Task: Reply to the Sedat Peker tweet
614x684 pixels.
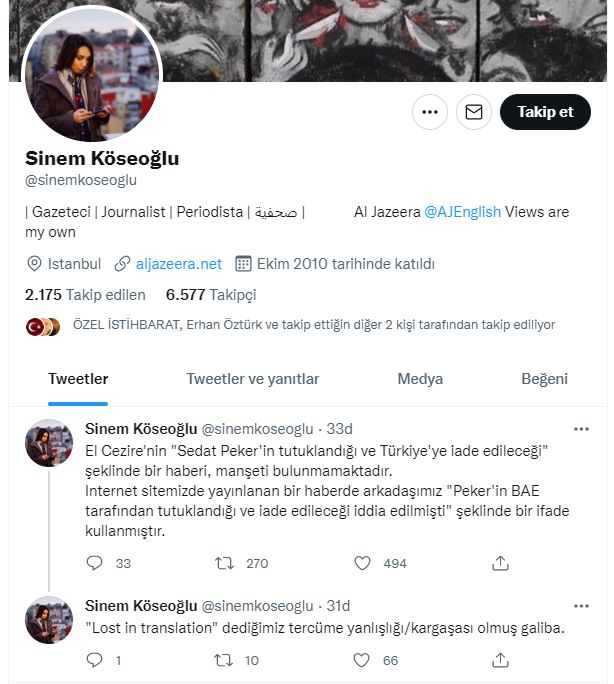Action: point(95,563)
